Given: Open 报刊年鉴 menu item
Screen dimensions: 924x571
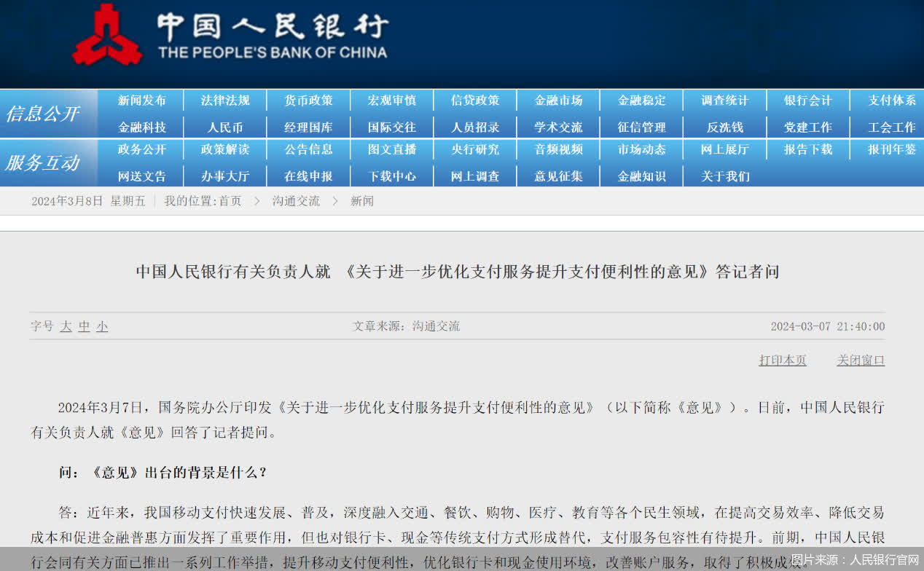Looking at the screenshot, I should (x=892, y=149).
